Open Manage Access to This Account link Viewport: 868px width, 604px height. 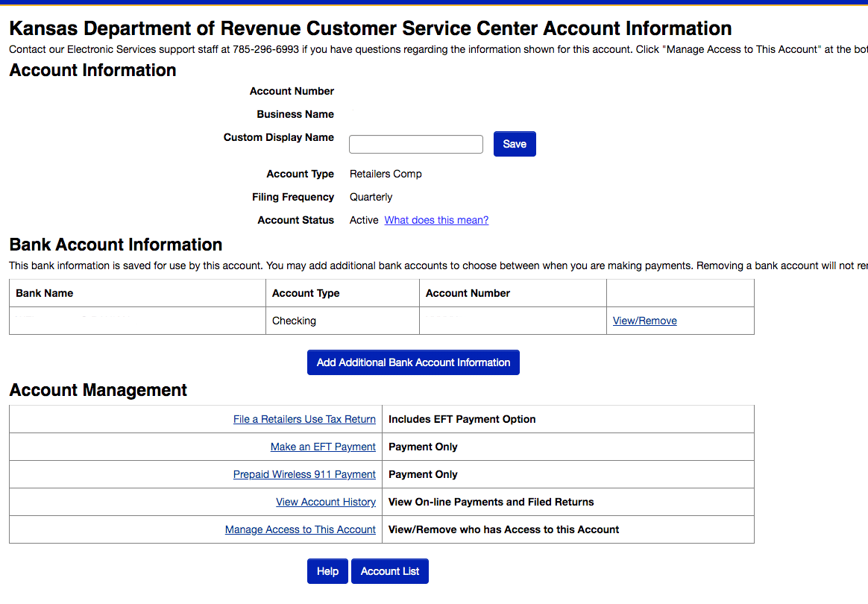300,530
